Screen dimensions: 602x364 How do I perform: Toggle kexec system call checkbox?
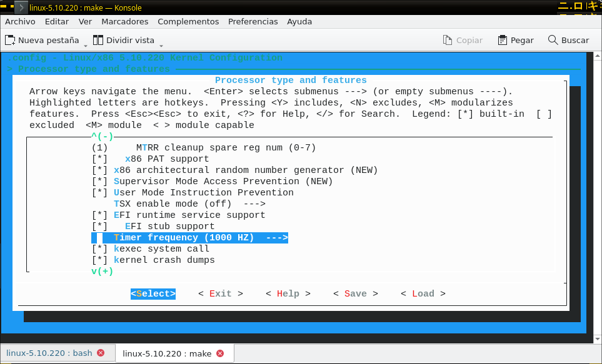(99, 248)
